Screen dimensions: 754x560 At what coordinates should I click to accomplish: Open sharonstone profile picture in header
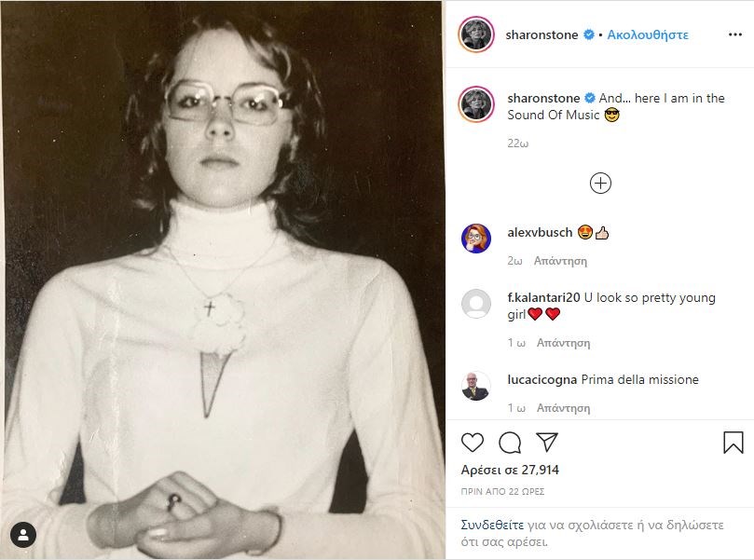476,34
